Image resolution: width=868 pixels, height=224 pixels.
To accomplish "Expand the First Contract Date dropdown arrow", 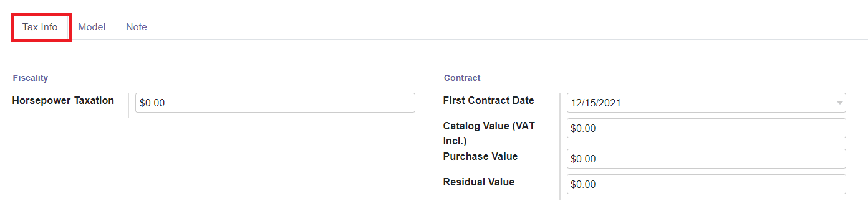I will coord(840,103).
